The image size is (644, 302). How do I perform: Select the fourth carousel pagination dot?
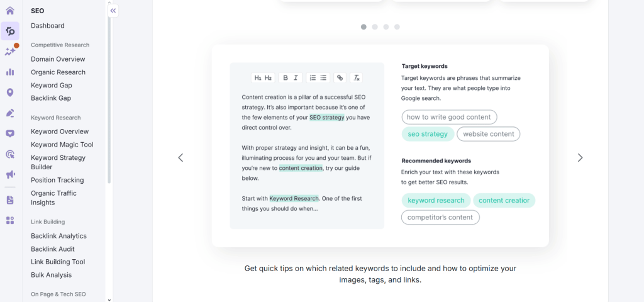click(x=397, y=27)
